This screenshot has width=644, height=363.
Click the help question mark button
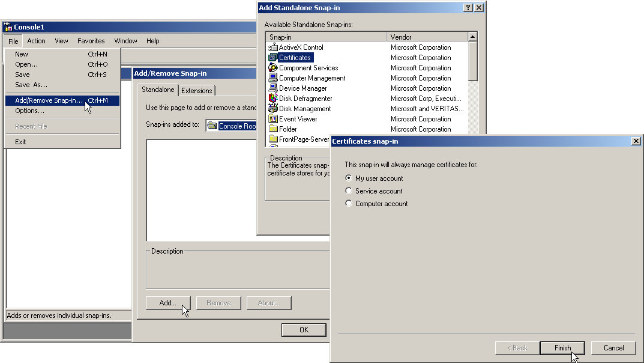[x=468, y=8]
